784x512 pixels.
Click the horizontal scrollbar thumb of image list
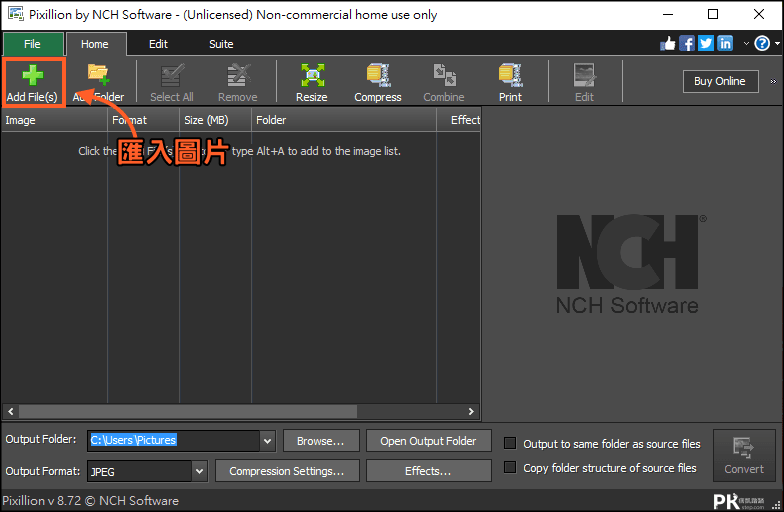[188, 412]
